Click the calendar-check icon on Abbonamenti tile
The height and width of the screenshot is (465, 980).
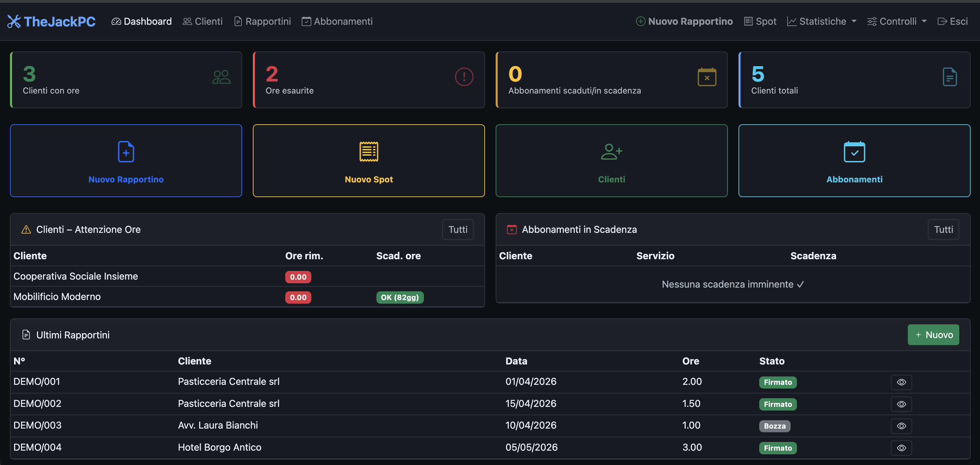point(854,152)
